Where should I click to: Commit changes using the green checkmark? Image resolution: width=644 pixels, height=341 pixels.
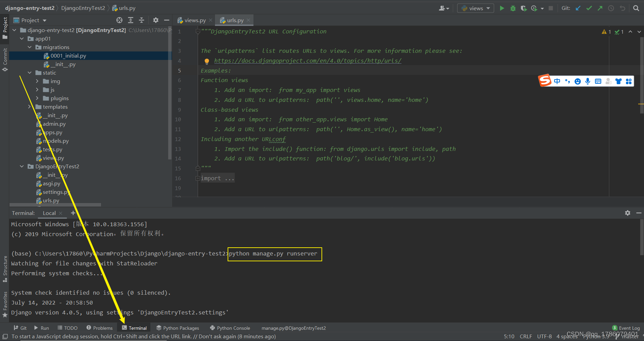click(x=589, y=7)
